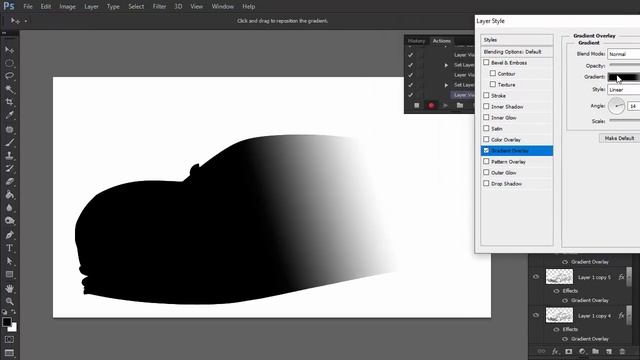Image resolution: width=640 pixels, height=360 pixels.
Task: Select the Pen tool
Action: point(9,235)
